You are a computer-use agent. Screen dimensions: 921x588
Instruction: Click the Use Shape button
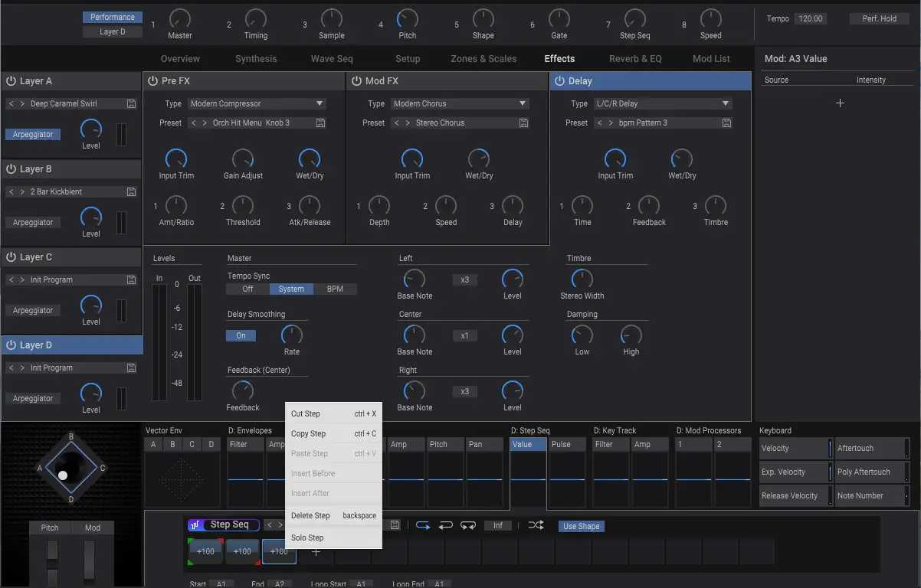(x=581, y=526)
